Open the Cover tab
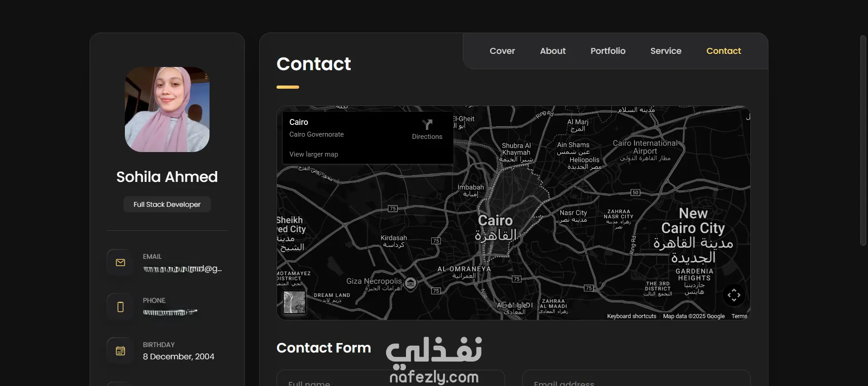 [x=502, y=51]
